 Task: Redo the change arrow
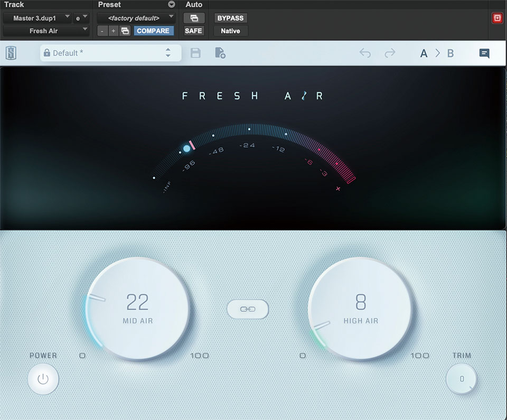[390, 53]
